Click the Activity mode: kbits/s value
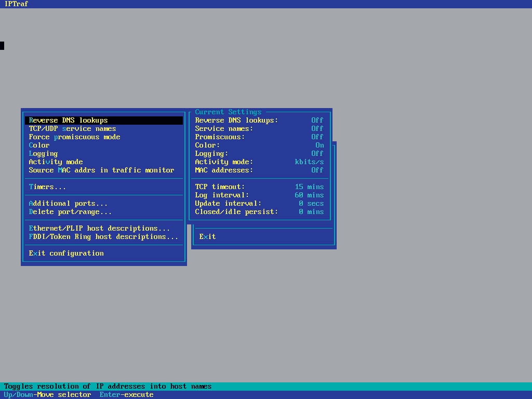 (x=309, y=162)
